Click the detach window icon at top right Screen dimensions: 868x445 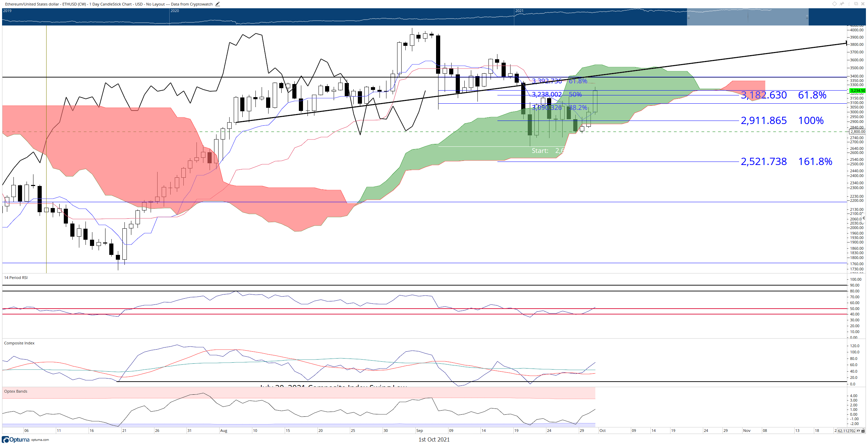(x=856, y=4)
